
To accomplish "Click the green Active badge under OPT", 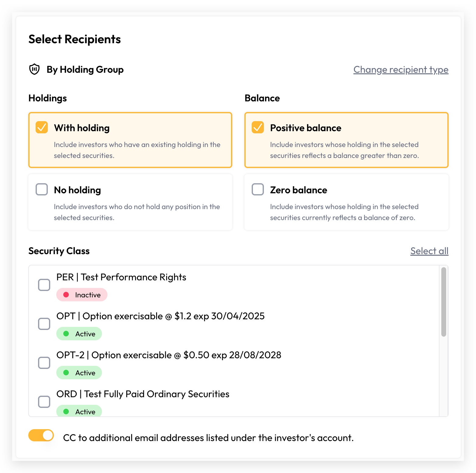I will click(79, 334).
